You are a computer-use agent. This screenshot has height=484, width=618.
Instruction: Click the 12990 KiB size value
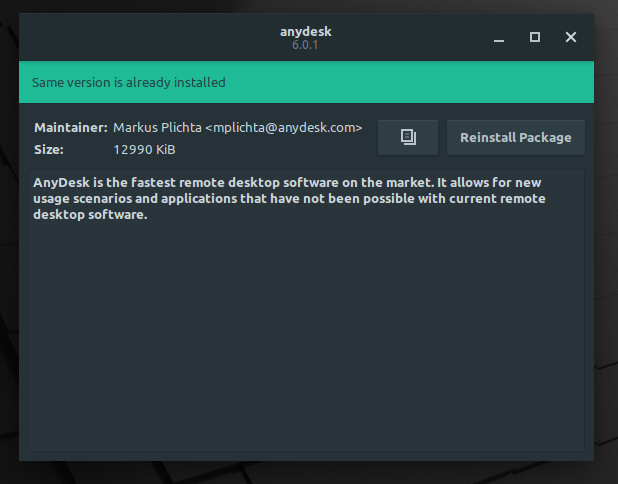[144, 150]
